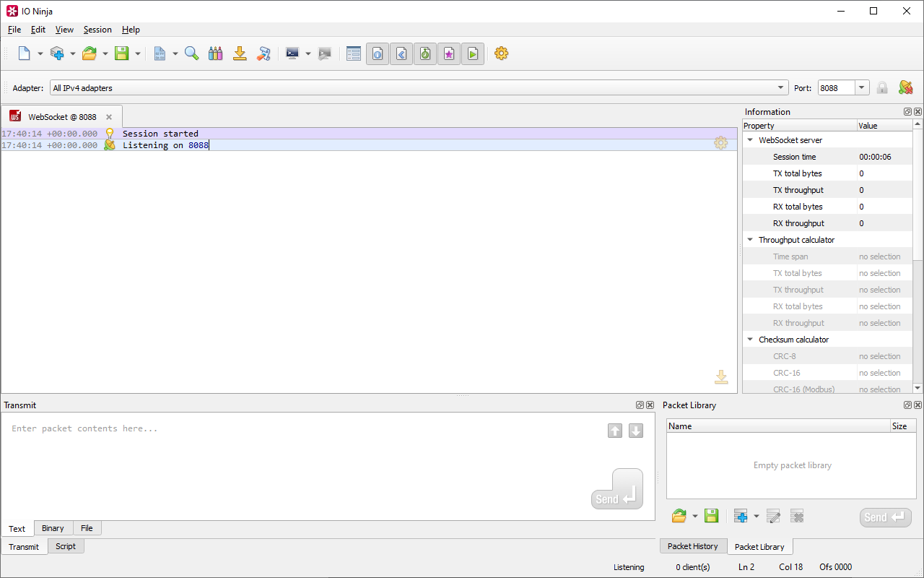Collapse the Throughput calculator section
This screenshot has height=578, width=924.
[750, 240]
